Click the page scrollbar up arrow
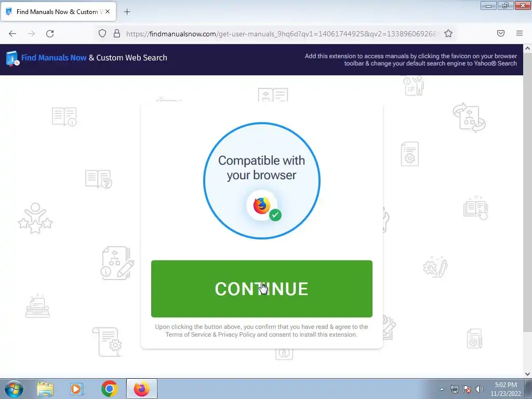Screen dimensions: 532x399 527,48
